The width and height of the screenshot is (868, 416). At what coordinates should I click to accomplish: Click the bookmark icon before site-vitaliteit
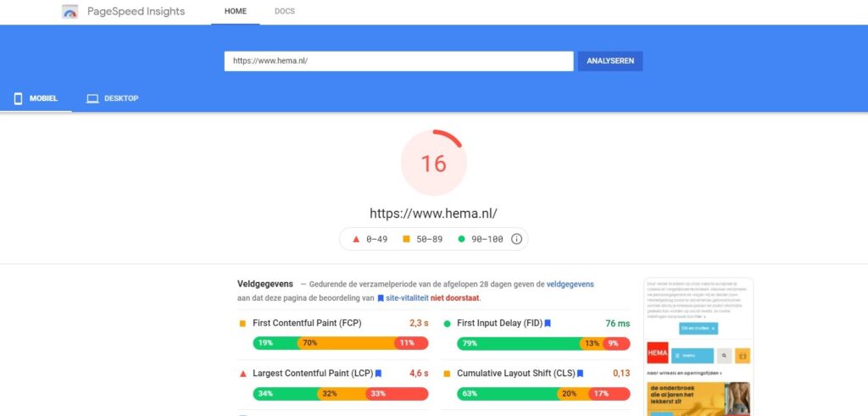[381, 297]
